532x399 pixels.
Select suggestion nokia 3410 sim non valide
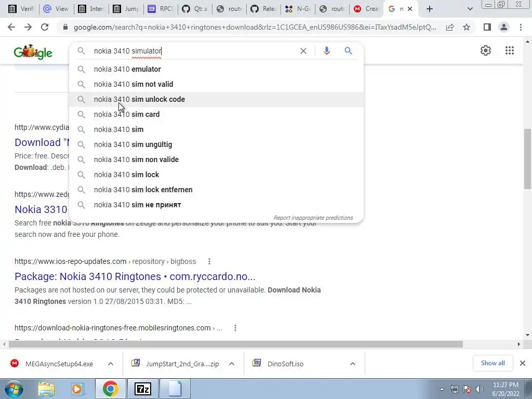[217, 159]
